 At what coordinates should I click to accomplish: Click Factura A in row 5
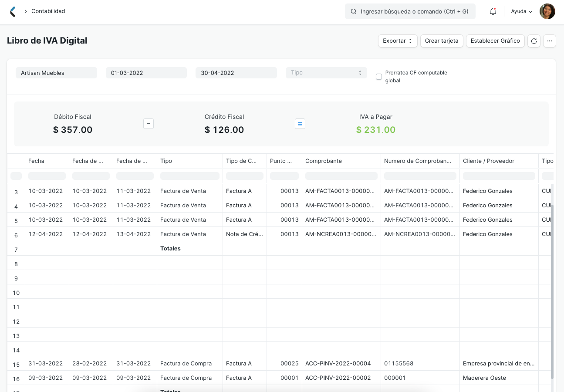click(245, 220)
